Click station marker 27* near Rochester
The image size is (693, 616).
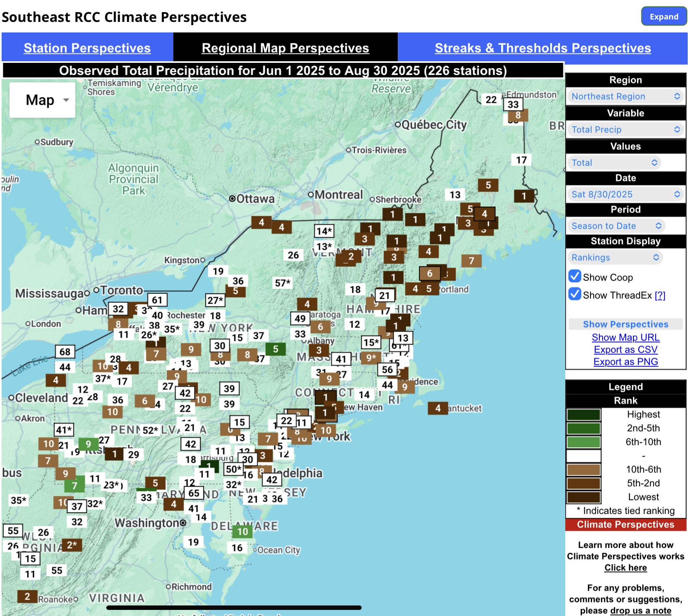[215, 300]
